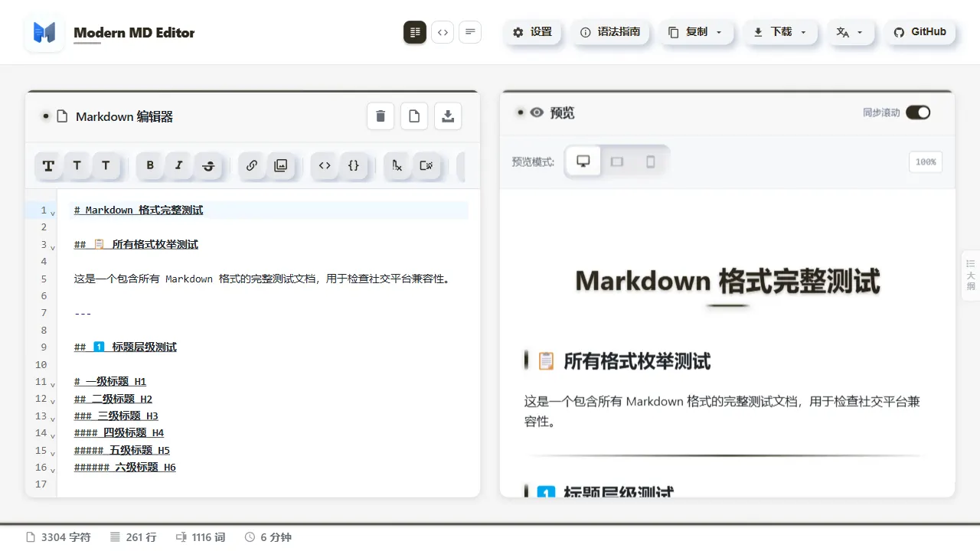980x551 pixels.
Task: Click editor line '### 三级标题 H3'
Action: 116,416
